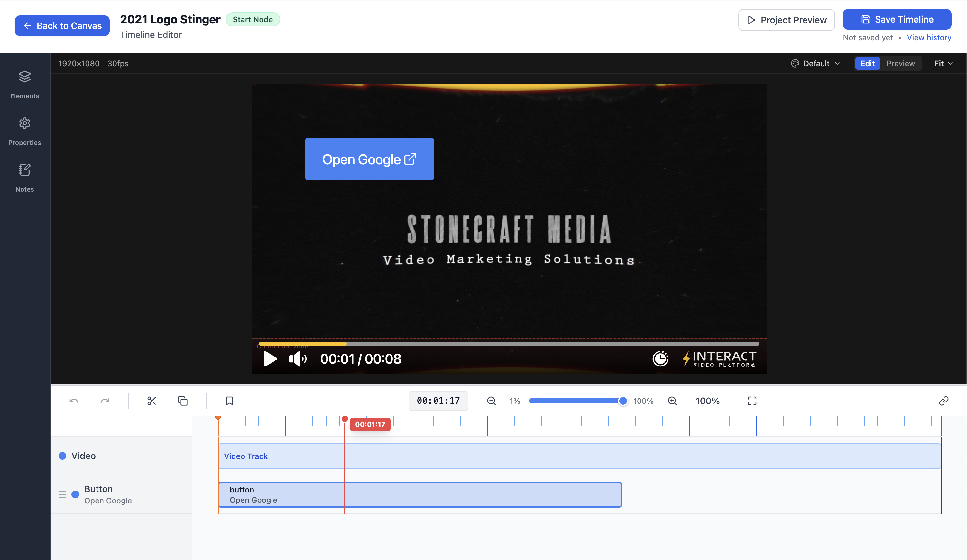Open the Properties panel
This screenshot has height=560, width=967.
(x=24, y=131)
